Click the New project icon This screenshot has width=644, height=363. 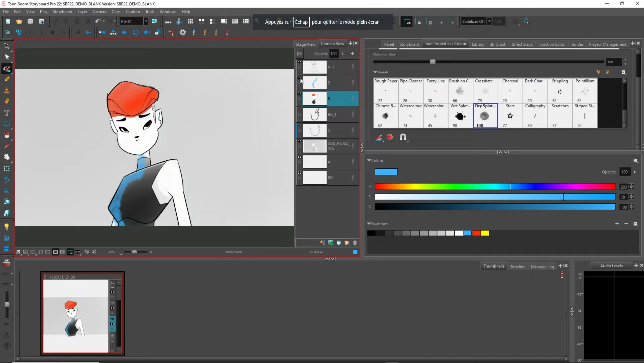[8, 21]
